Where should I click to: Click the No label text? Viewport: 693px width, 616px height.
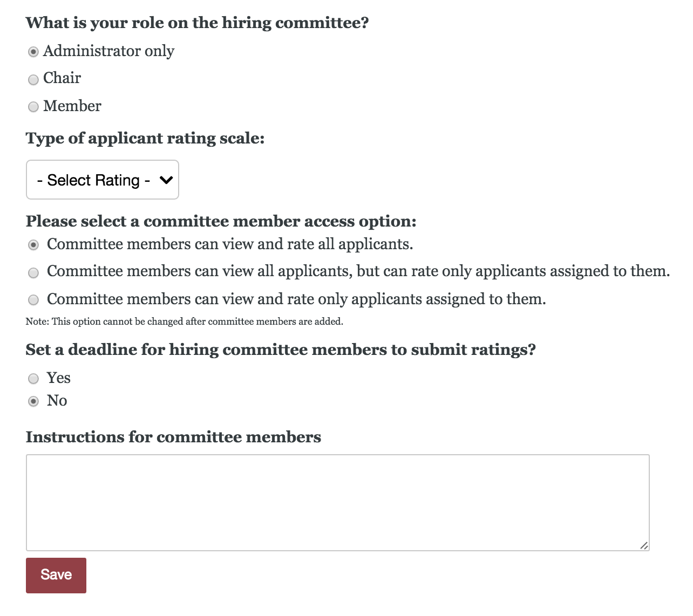(x=57, y=400)
